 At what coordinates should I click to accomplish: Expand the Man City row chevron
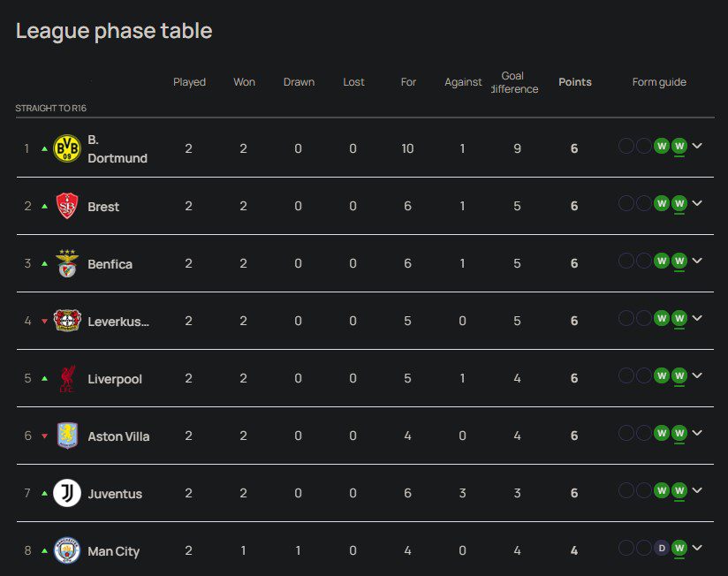tap(697, 549)
